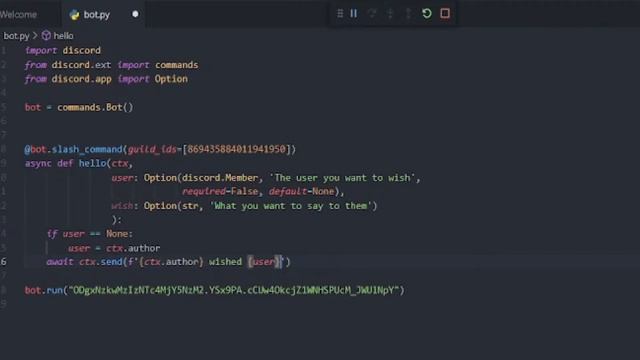Click 'hello' function name in async def
The image size is (640, 360).
click(92, 163)
